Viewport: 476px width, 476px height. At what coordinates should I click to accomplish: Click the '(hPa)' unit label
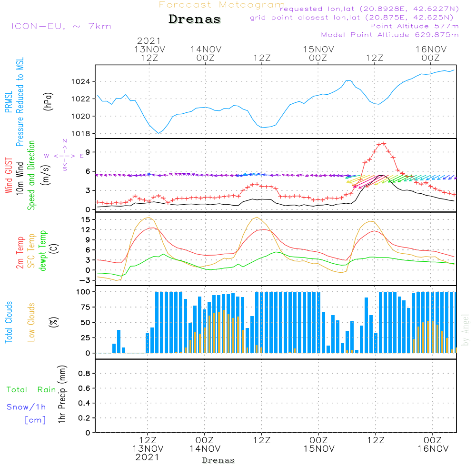click(48, 101)
